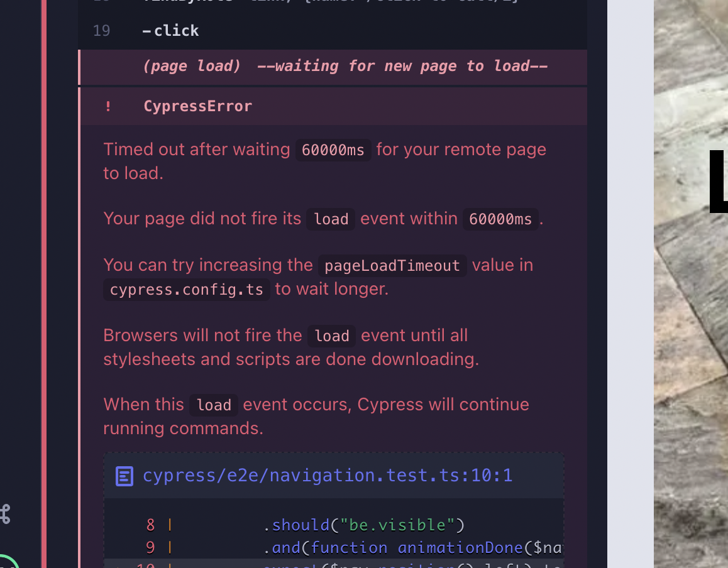The width and height of the screenshot is (728, 568).
Task: Click the red exclamation error icon
Action: [x=108, y=106]
